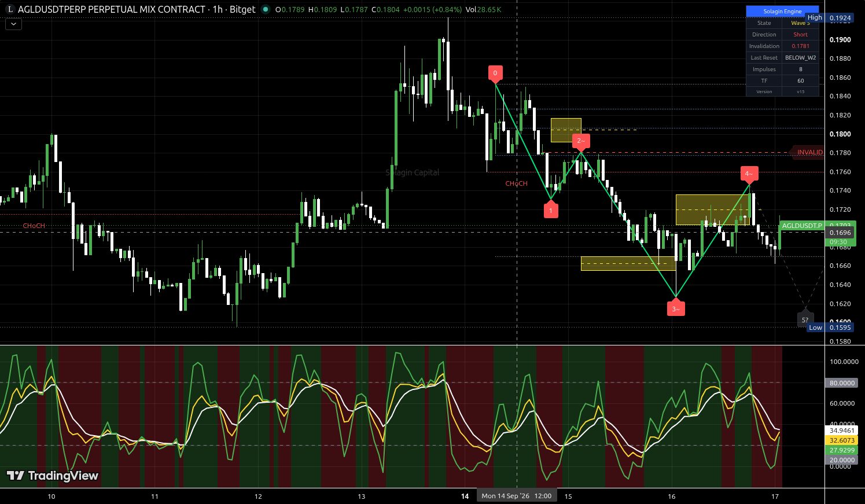Click the v15 version value
This screenshot has height=504, width=865.
pyautogui.click(x=801, y=91)
